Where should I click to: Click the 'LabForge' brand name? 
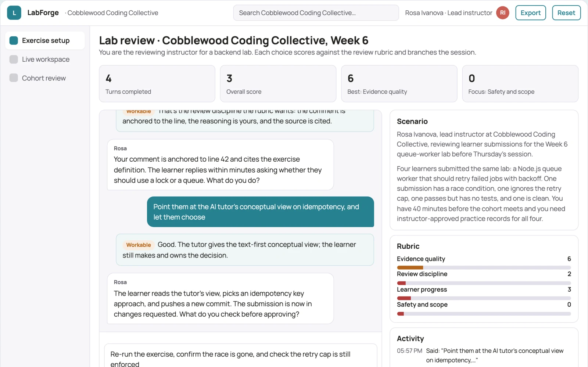[43, 13]
